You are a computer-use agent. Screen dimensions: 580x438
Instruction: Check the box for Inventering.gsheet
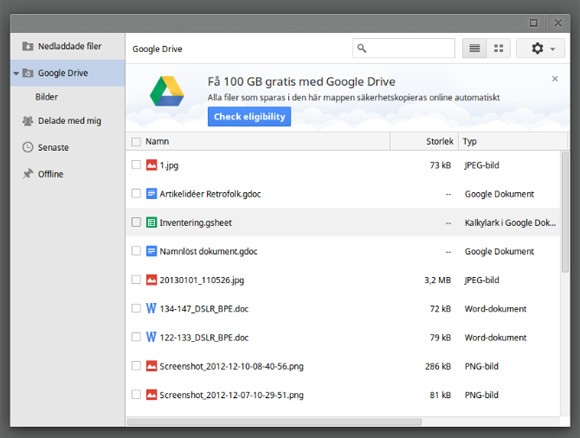point(136,222)
